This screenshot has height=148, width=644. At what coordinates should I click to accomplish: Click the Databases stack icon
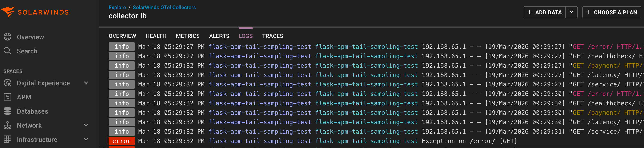8,111
